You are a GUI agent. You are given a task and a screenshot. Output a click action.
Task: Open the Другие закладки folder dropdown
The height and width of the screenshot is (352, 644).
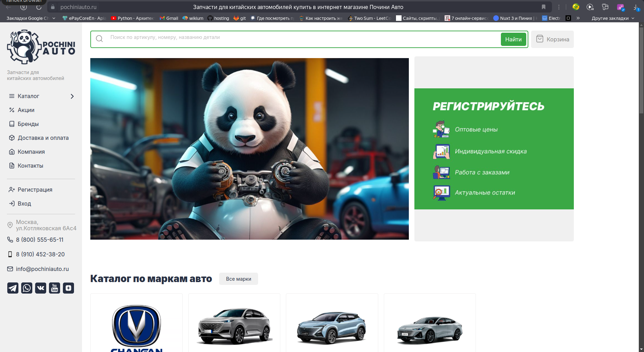click(x=613, y=18)
